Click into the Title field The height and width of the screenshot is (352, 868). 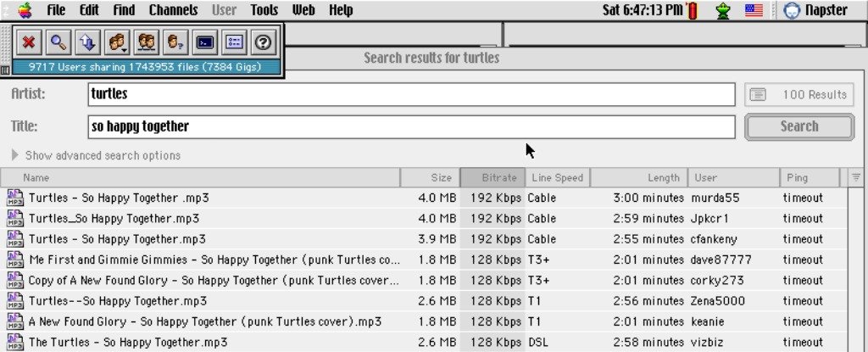point(411,127)
